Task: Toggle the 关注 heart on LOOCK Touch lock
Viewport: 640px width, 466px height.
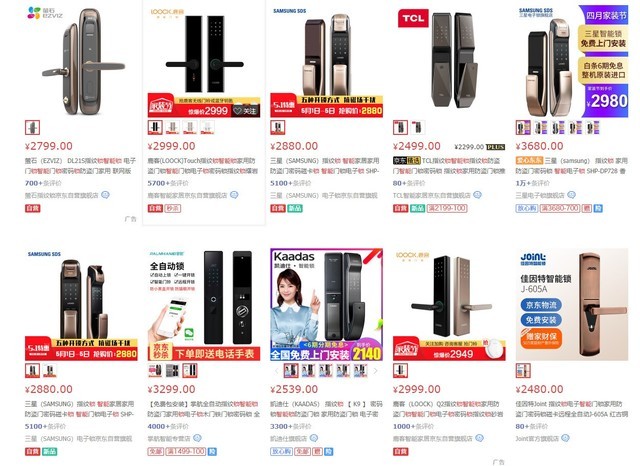Action: click(245, 111)
